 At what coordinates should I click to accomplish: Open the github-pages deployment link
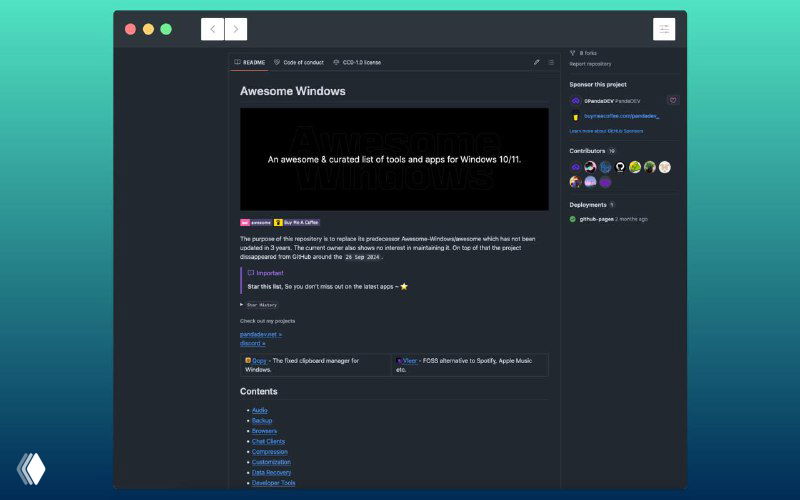click(x=596, y=219)
